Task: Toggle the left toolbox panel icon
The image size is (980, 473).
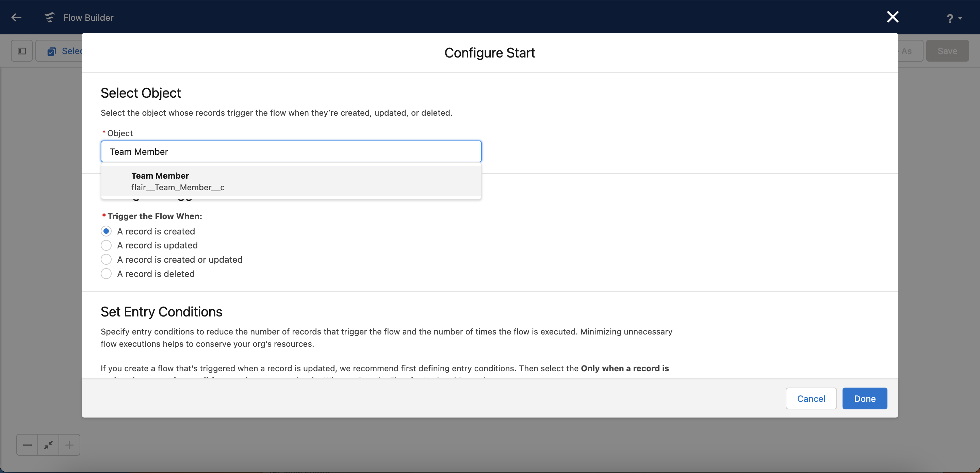Action: 22,51
